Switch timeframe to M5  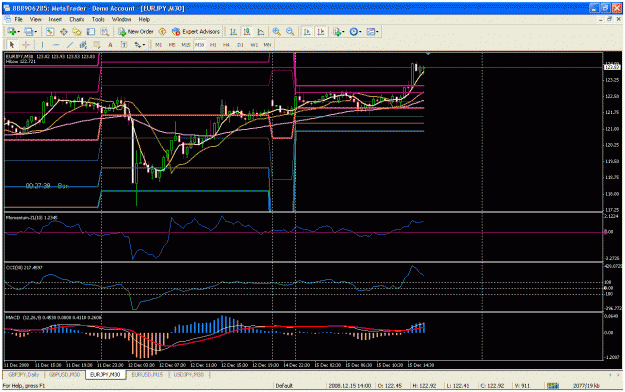(172, 45)
